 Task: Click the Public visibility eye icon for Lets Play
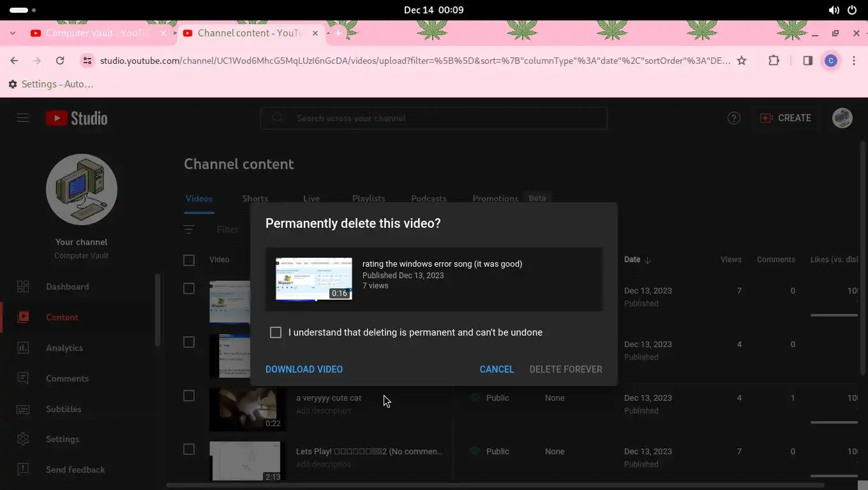(475, 451)
